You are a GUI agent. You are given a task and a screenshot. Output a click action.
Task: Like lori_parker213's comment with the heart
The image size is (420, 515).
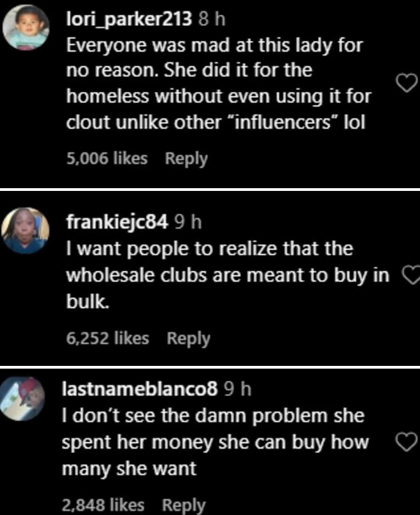coord(405,84)
